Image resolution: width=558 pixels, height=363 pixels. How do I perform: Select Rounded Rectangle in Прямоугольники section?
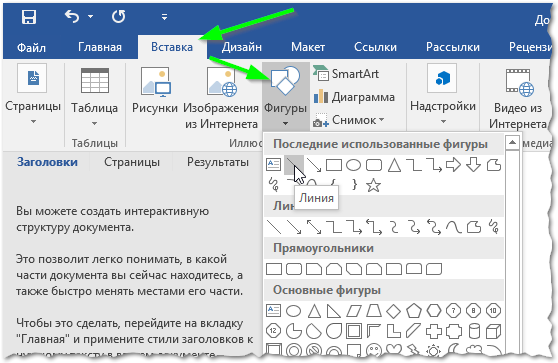[x=294, y=269]
